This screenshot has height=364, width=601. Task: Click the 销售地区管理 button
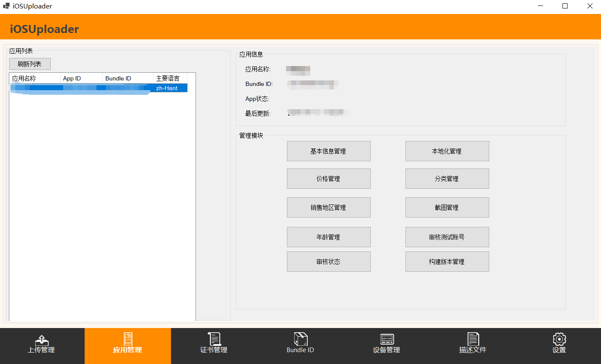(328, 207)
